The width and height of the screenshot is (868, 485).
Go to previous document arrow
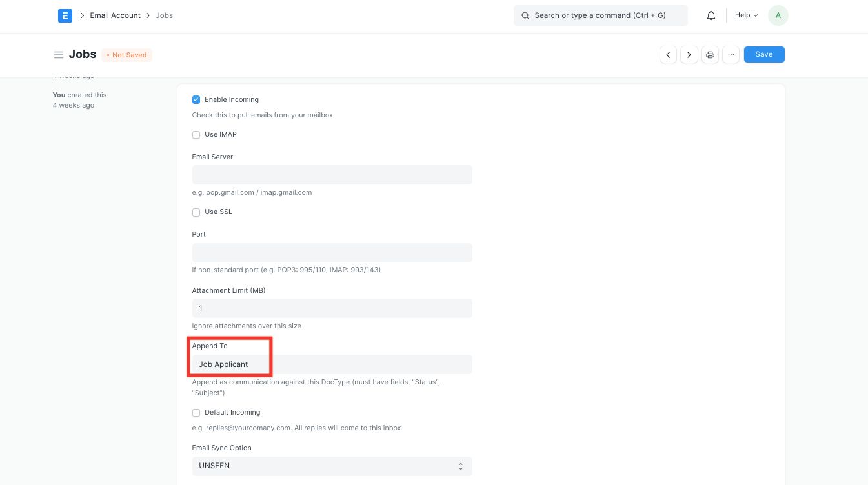click(x=668, y=55)
